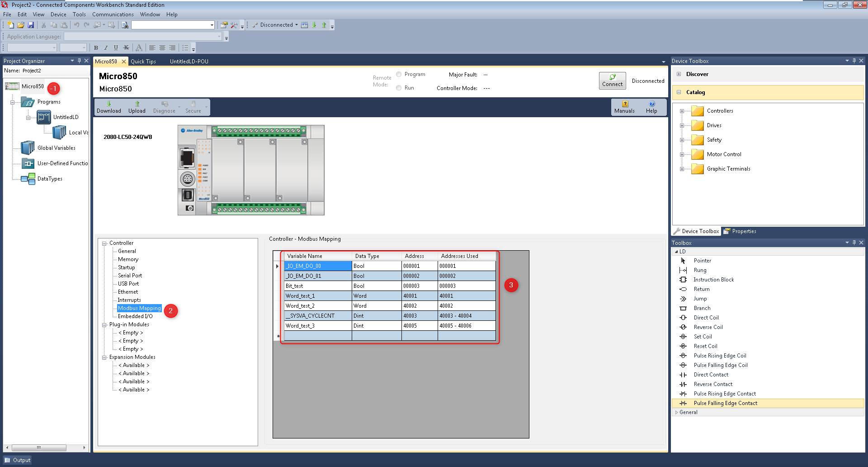
Task: Select Global Variables in Project Organizer
Action: [x=57, y=148]
